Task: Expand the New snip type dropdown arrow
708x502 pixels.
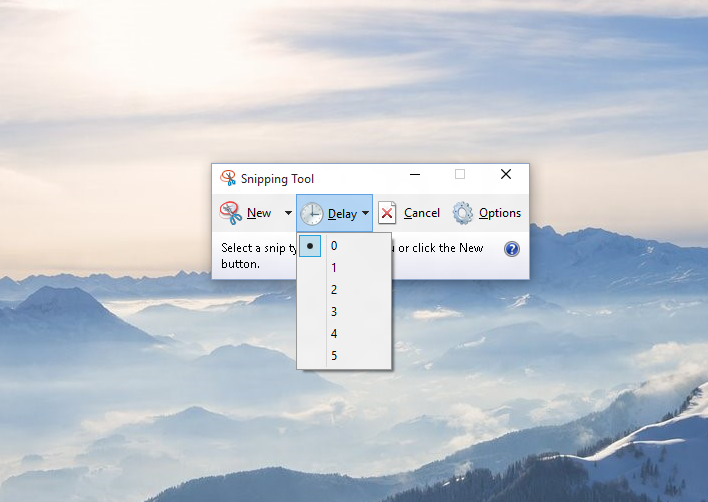Action: tap(288, 213)
